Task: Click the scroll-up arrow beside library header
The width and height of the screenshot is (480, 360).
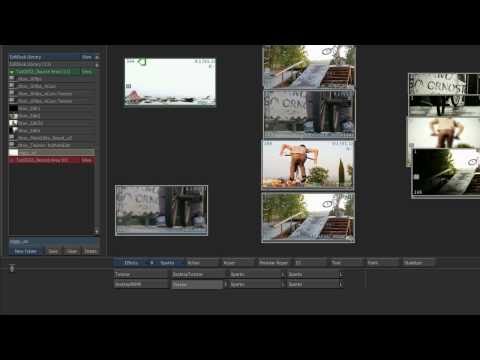Action: pos(97,57)
